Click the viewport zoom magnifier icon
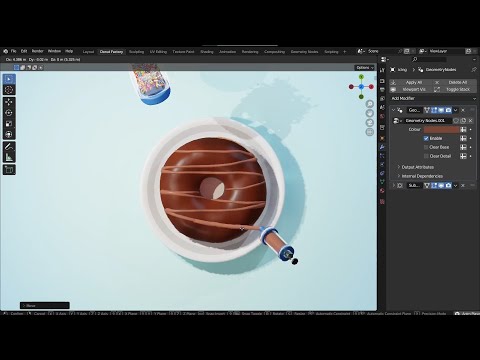480x360 pixels. 369,104
